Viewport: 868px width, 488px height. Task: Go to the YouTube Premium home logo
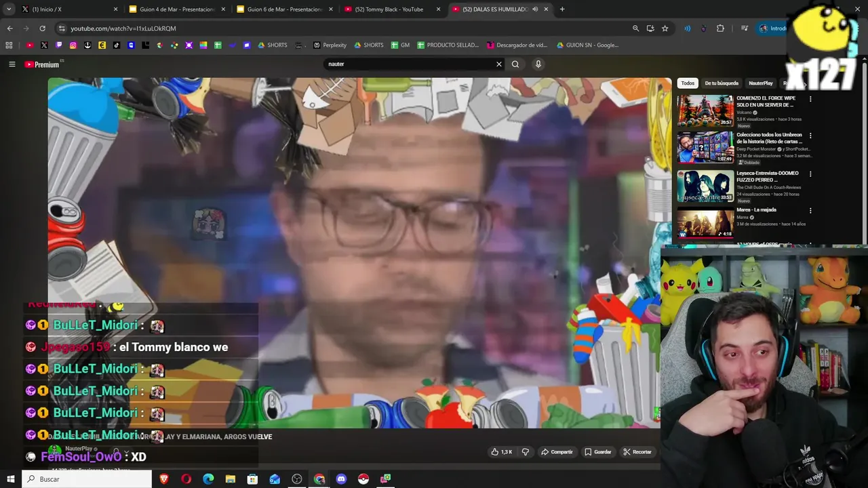[x=42, y=64]
